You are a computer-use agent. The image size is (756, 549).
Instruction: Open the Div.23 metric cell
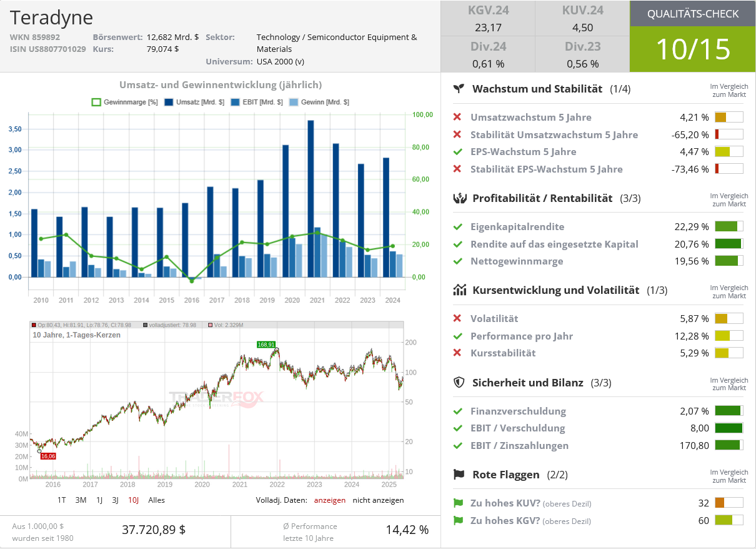point(582,54)
